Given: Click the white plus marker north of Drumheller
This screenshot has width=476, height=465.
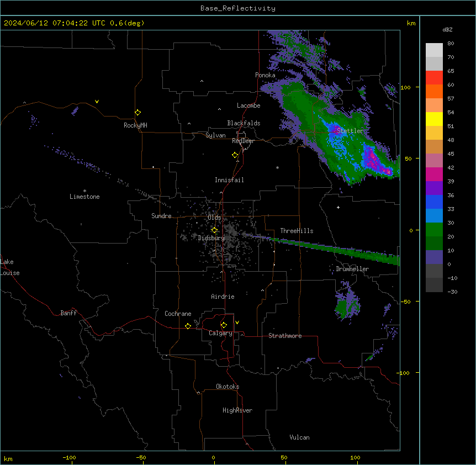Looking at the screenshot, I should pos(338,207).
